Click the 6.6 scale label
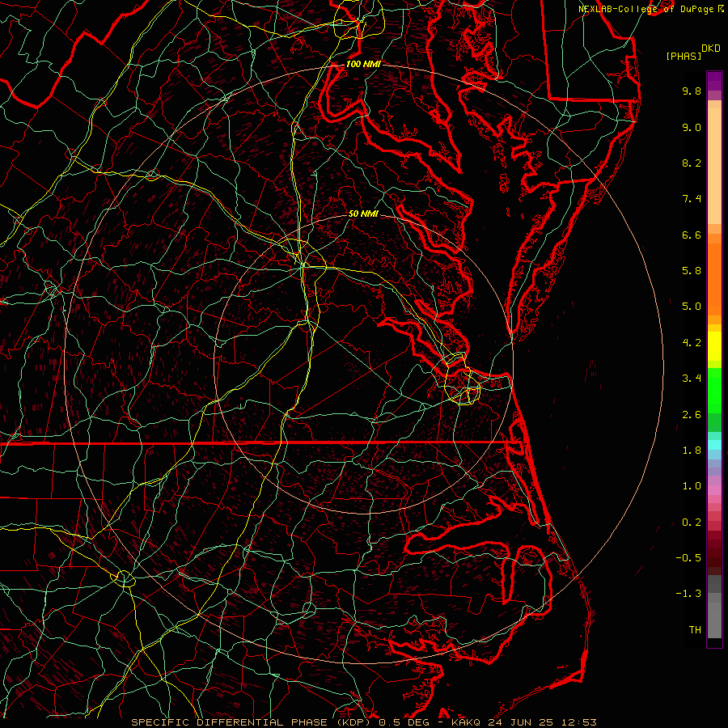728x728 pixels. pos(692,235)
